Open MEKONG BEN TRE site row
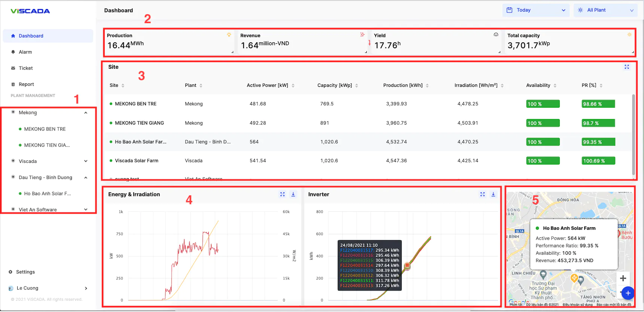The image size is (644, 312). pyautogui.click(x=367, y=104)
